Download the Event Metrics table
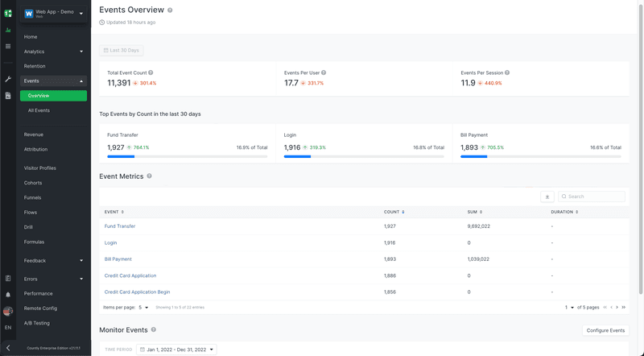Viewport: 644px width, 356px height. [x=547, y=196]
